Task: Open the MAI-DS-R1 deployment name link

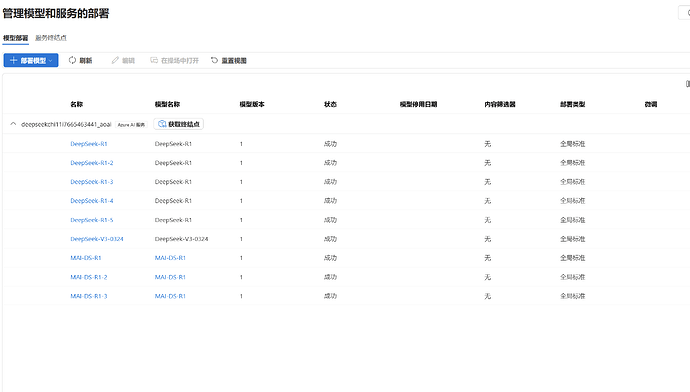Action: [86, 258]
